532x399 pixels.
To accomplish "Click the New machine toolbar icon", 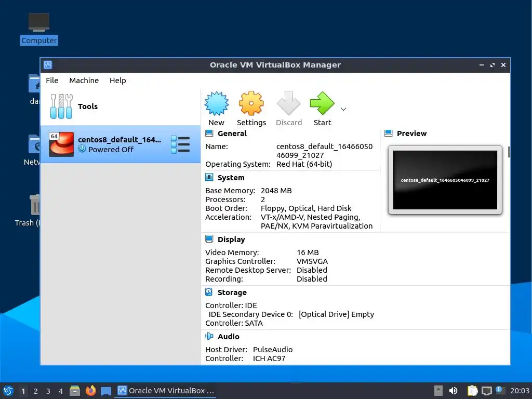I will 217,103.
